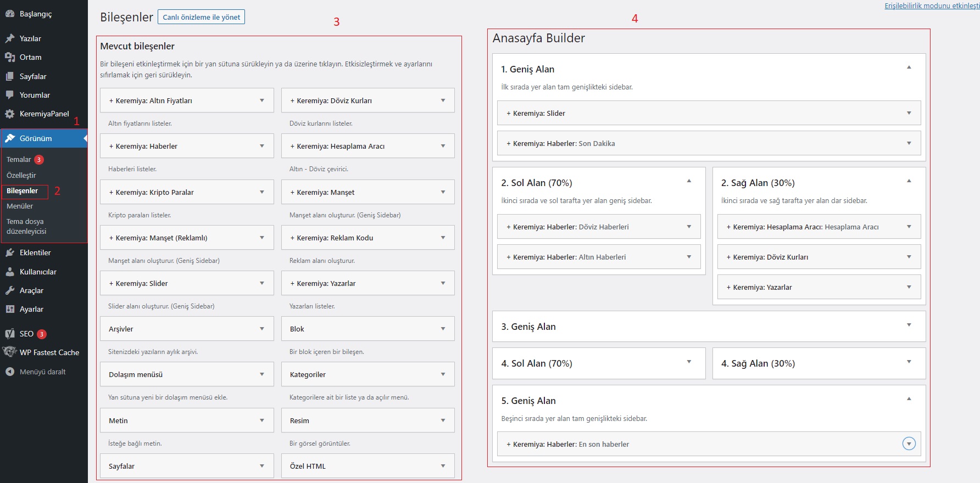Expand the Resim widget arrow
Screen dimensions: 980x483
click(443, 420)
